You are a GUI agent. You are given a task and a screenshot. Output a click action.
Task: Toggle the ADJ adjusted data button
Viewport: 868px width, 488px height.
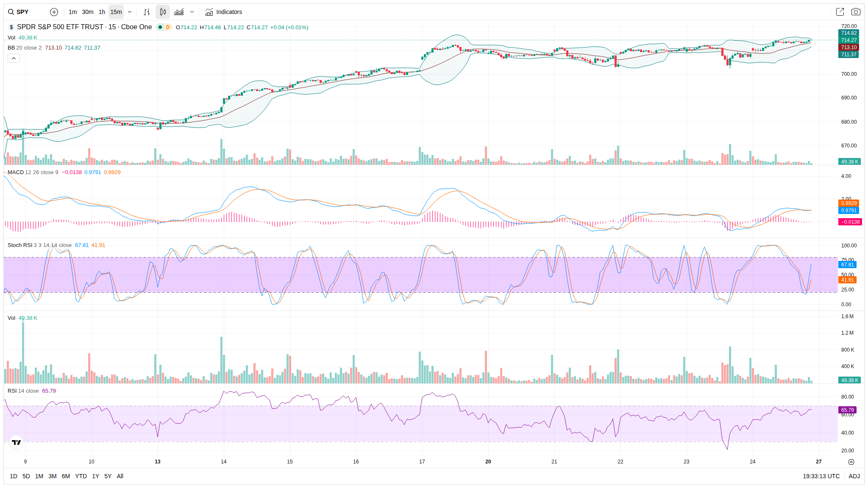(x=854, y=476)
